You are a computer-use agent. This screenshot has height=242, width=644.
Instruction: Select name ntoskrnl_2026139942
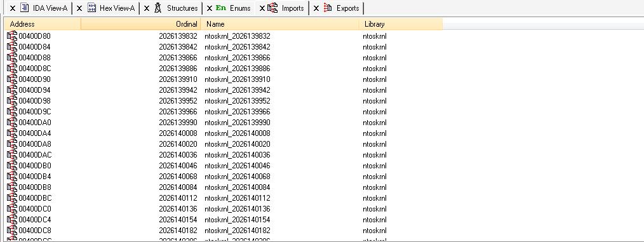[x=238, y=90]
